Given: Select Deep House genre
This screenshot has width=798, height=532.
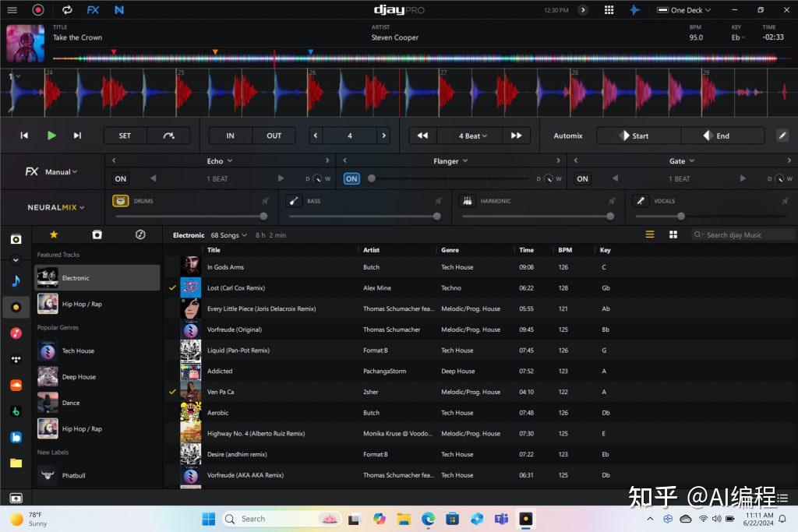Looking at the screenshot, I should pos(97,377).
